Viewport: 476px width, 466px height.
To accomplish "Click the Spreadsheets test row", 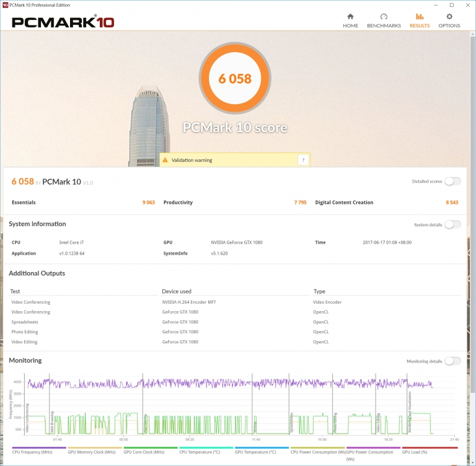I will (25, 322).
